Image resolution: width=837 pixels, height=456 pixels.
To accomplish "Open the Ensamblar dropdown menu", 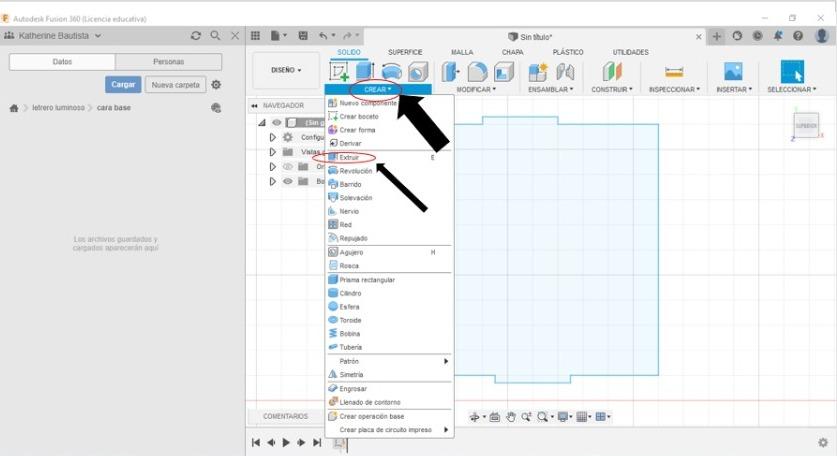I will point(551,90).
